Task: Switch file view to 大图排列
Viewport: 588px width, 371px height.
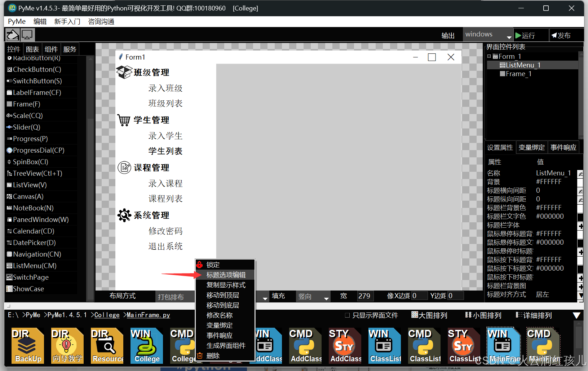Action: coord(429,315)
